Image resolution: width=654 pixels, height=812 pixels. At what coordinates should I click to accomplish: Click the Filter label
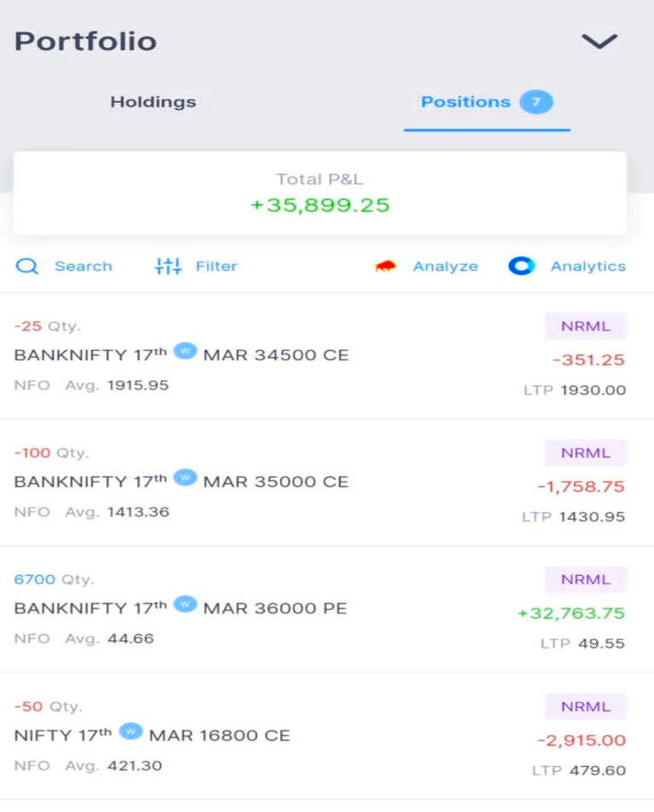pyautogui.click(x=216, y=267)
